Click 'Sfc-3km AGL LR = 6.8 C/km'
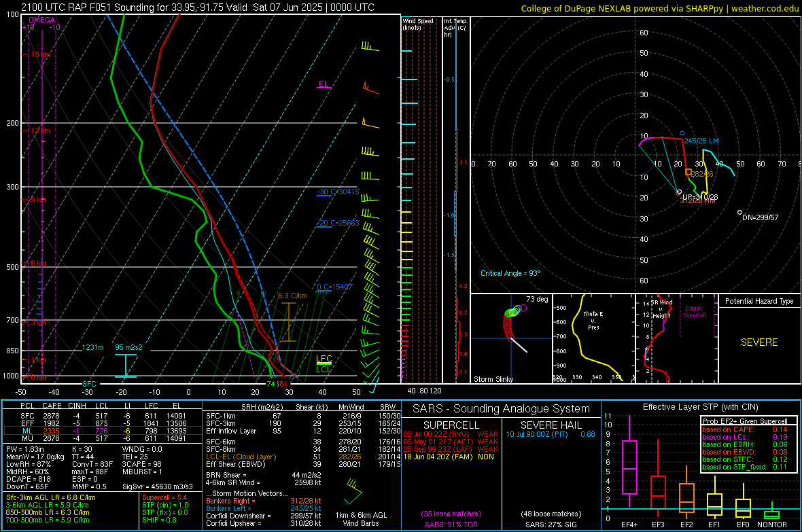Viewport: 802px width, 532px height. [51, 497]
